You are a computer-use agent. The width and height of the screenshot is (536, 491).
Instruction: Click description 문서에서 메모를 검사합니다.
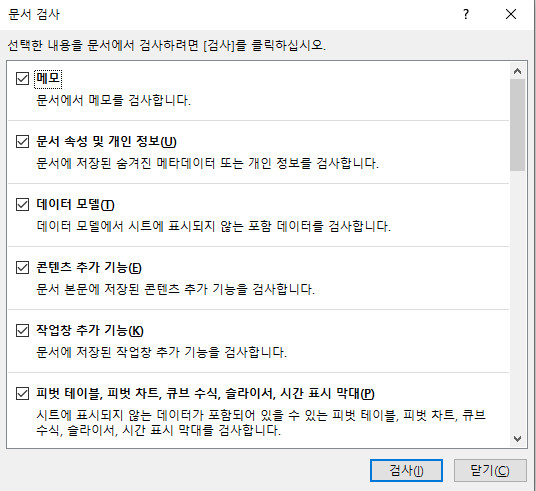pos(113,100)
